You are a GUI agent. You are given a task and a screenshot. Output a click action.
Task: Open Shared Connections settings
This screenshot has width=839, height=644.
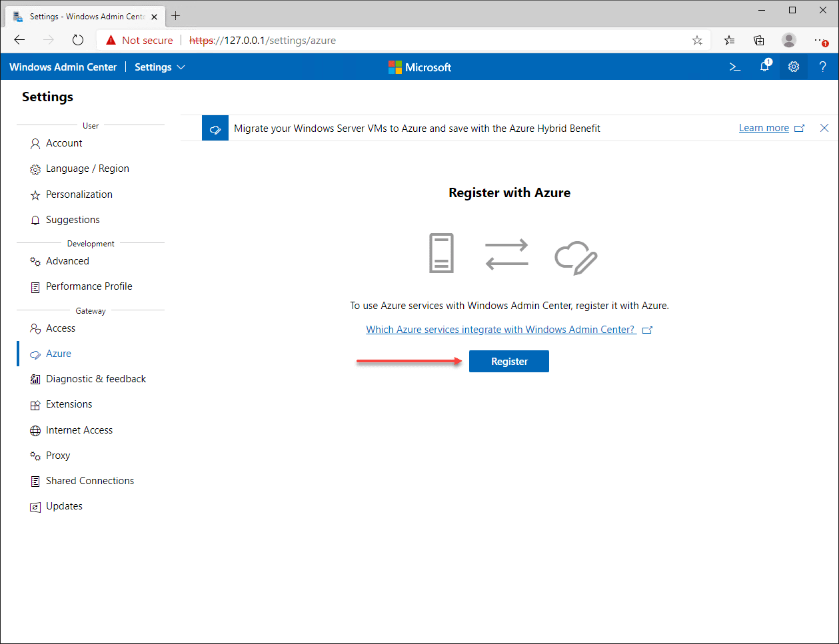[91, 481]
